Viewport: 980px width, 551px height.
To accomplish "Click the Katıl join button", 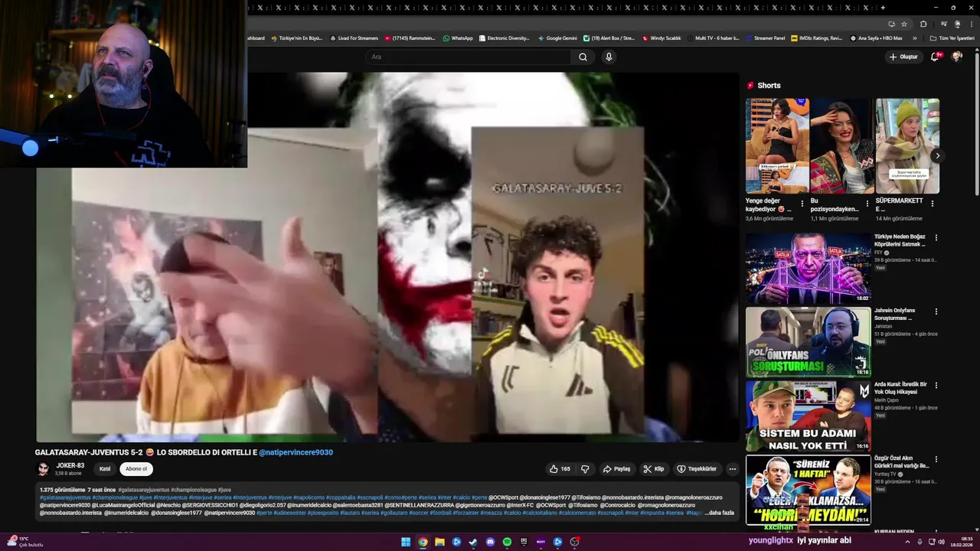I will tap(105, 469).
